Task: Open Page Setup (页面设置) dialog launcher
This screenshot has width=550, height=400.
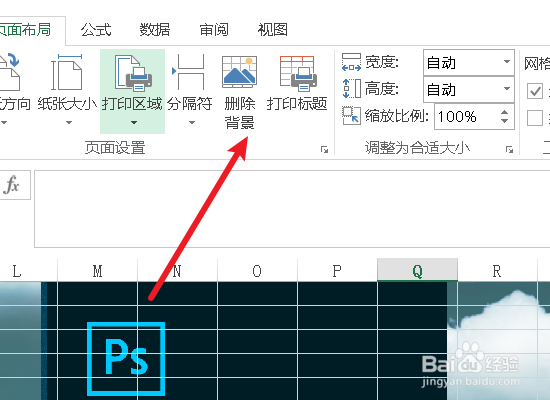Action: [324, 150]
